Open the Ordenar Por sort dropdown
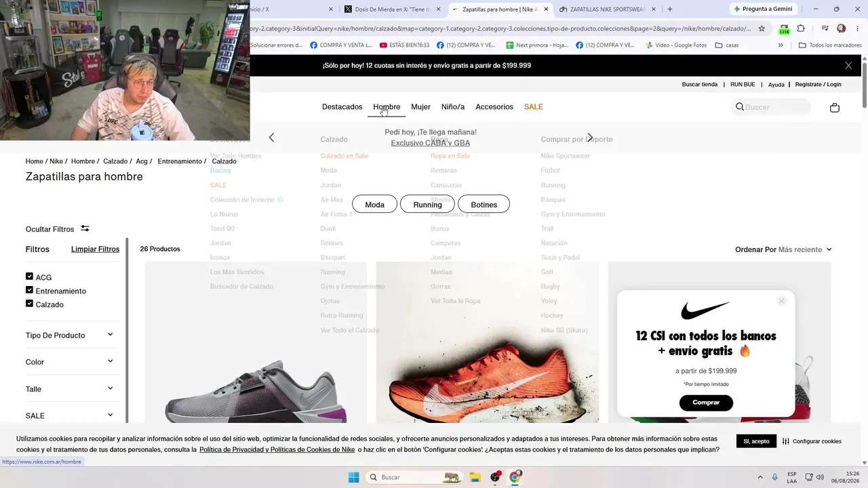Viewport: 868px width, 488px height. click(x=783, y=249)
